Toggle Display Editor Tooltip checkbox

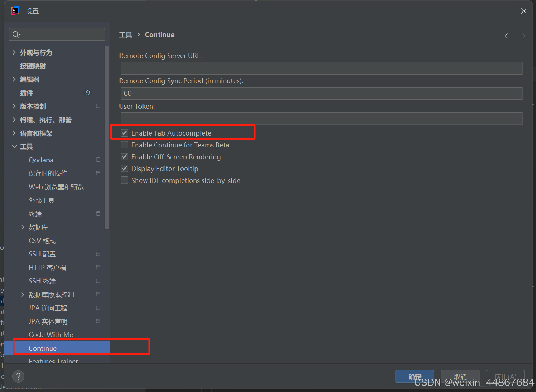(124, 169)
